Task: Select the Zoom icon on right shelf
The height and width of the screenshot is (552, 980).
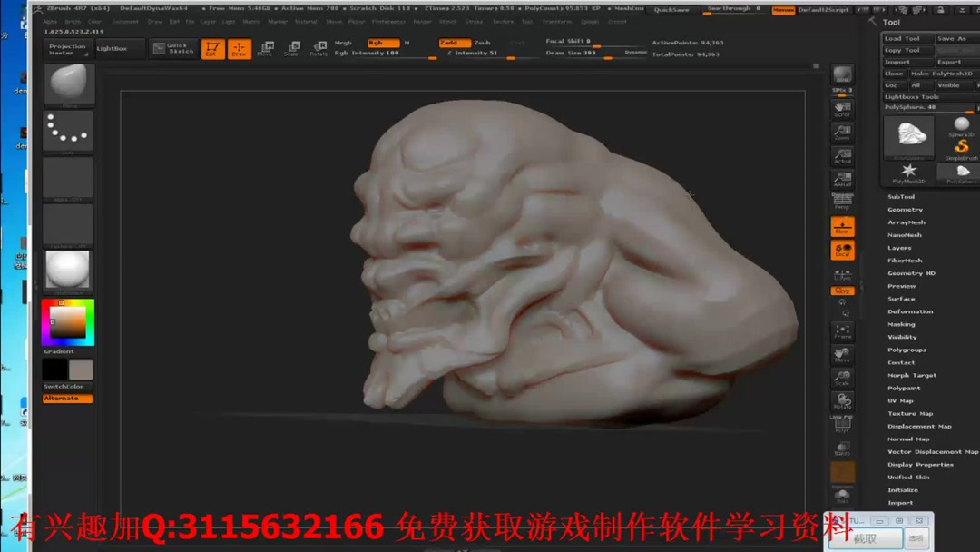Action: tap(842, 134)
